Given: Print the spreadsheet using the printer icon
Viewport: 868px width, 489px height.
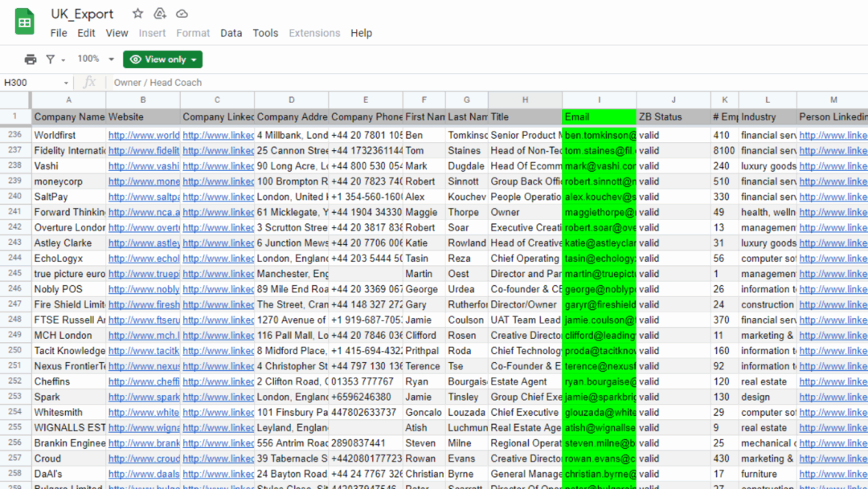Looking at the screenshot, I should (x=31, y=59).
